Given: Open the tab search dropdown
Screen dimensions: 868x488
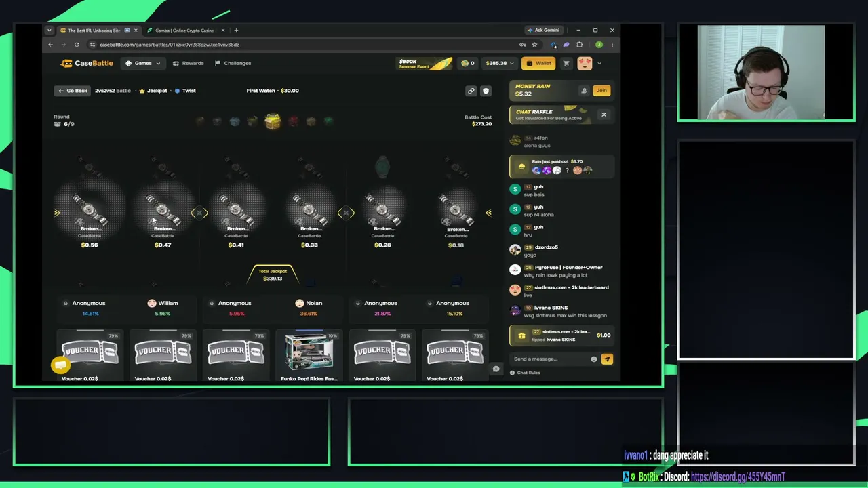Looking at the screenshot, I should coord(49,30).
